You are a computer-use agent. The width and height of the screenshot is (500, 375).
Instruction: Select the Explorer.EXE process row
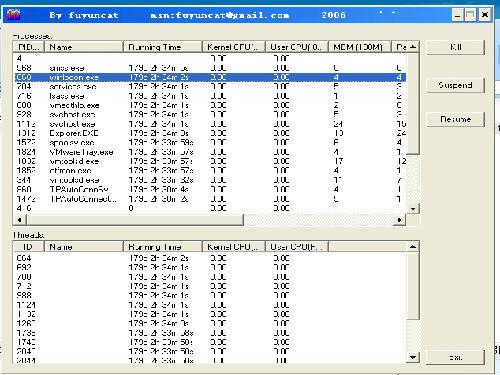211,133
